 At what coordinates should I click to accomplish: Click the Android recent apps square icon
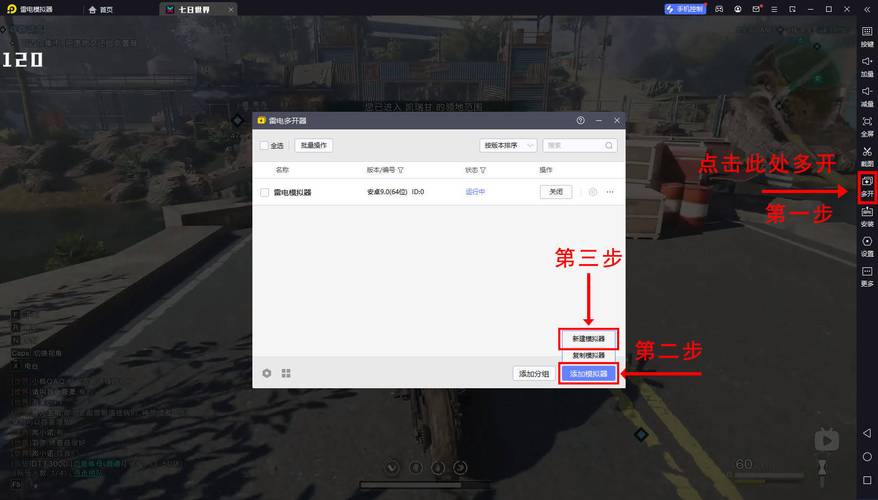point(867,480)
